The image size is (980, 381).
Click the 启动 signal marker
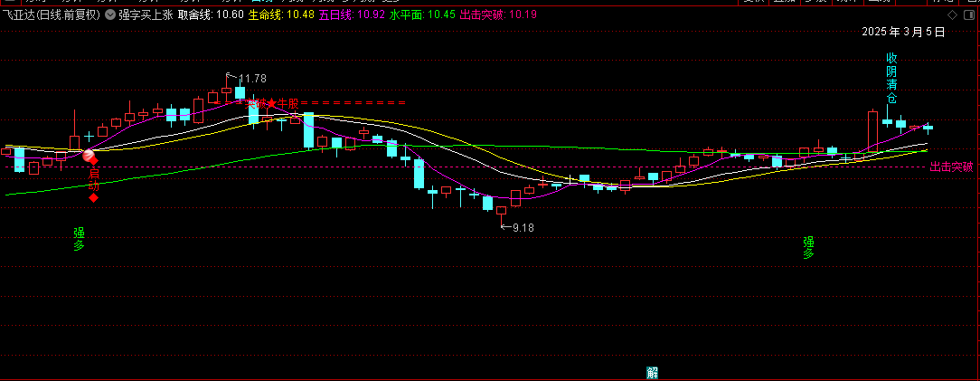click(94, 178)
